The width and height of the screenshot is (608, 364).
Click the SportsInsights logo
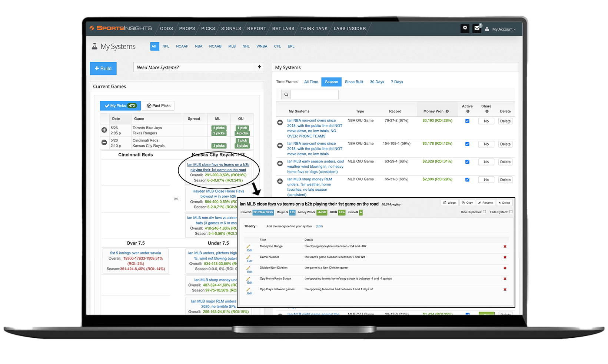pos(121,28)
